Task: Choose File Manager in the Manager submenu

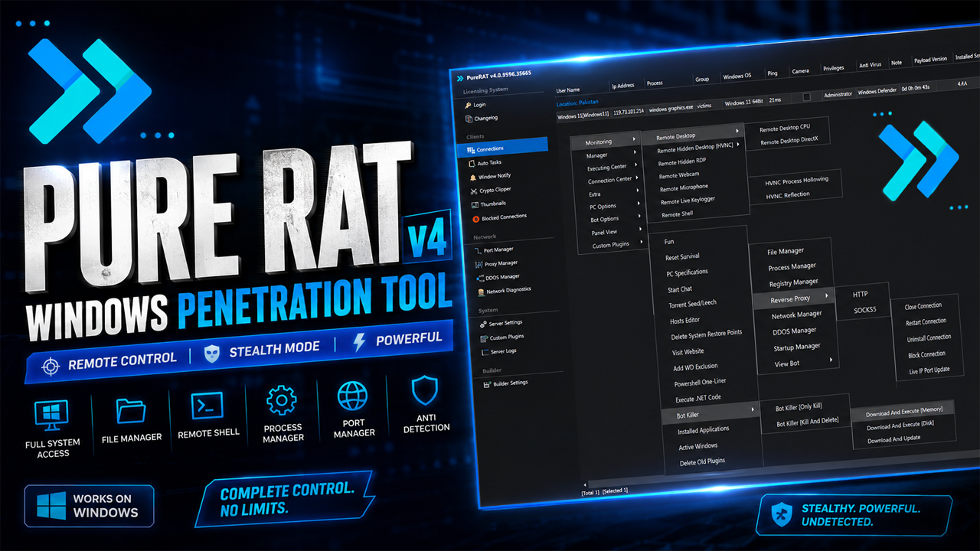Action: tap(786, 251)
